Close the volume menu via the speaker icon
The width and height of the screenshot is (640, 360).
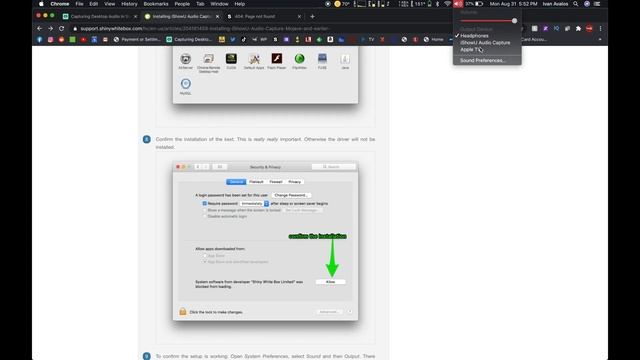[458, 4]
